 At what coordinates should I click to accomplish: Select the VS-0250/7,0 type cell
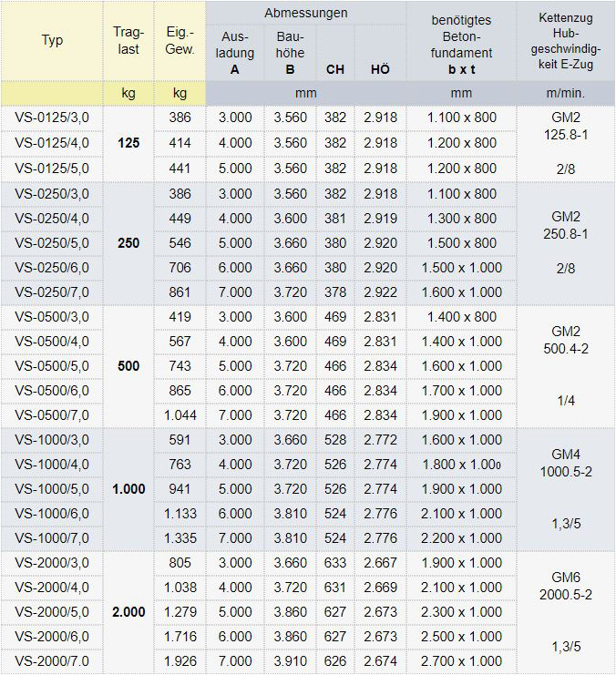click(x=53, y=292)
